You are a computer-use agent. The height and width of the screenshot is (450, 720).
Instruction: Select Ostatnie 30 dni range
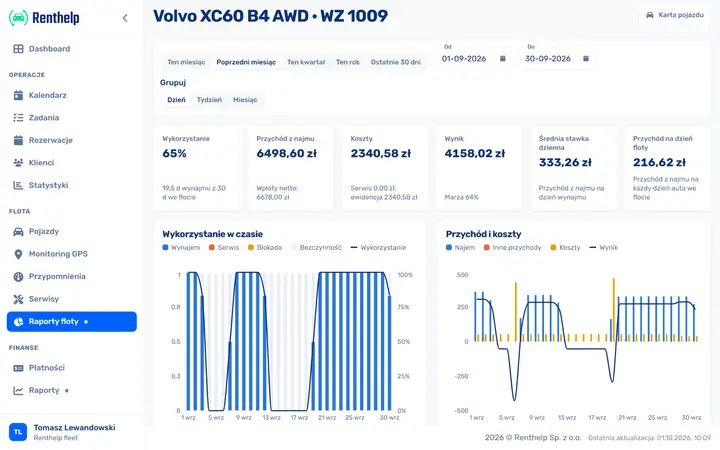395,62
